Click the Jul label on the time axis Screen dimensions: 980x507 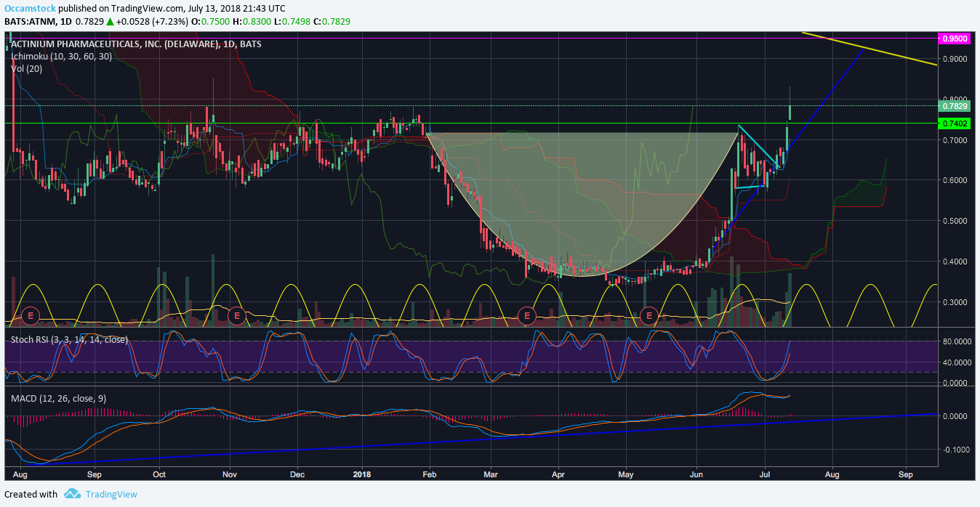[x=765, y=473]
